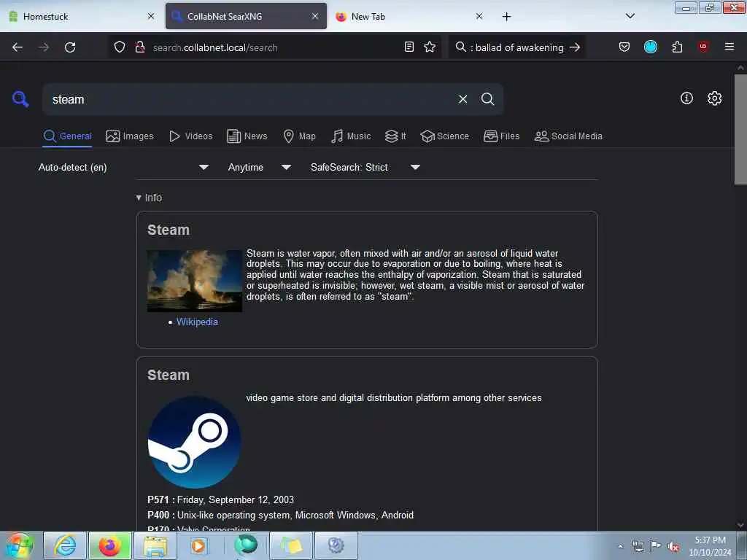Open Windows Media Player from taskbar

point(198,545)
